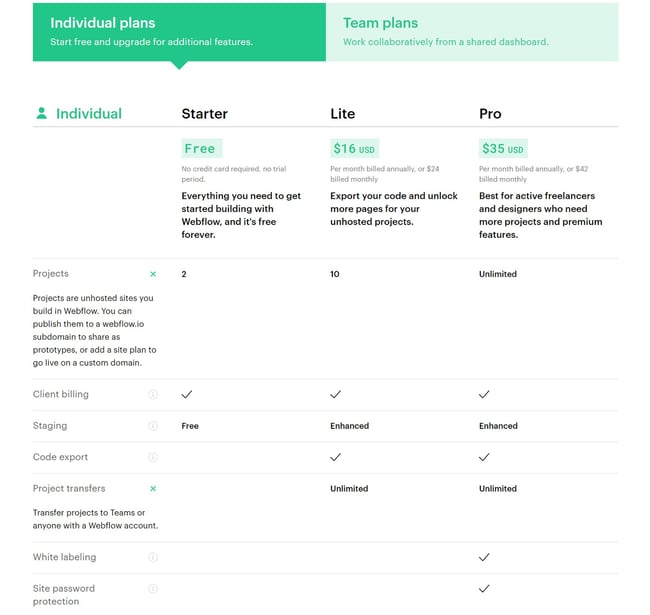Close the Projects description with the X icon
This screenshot has height=615, width=650.
tap(153, 274)
